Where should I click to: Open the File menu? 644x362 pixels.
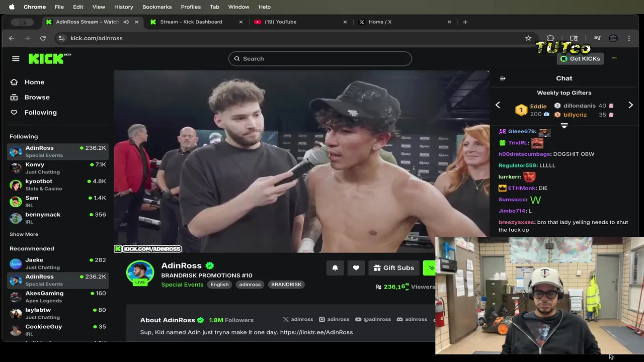pos(59,7)
